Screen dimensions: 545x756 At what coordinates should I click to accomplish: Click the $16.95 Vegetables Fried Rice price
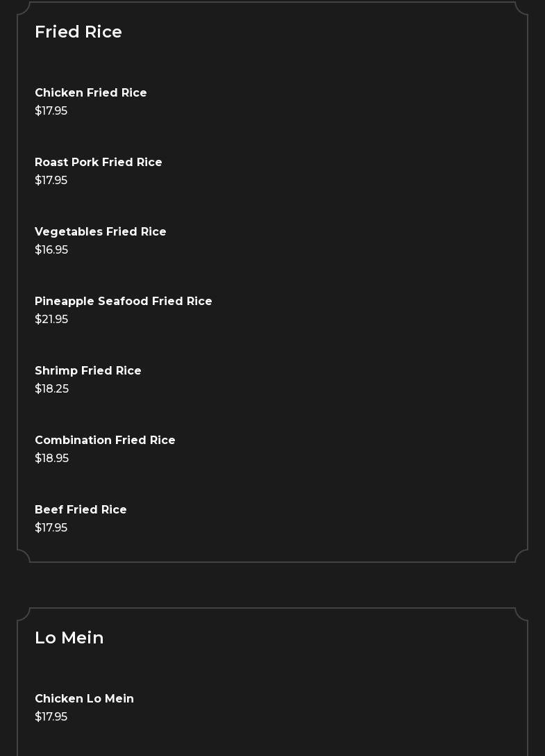51,250
